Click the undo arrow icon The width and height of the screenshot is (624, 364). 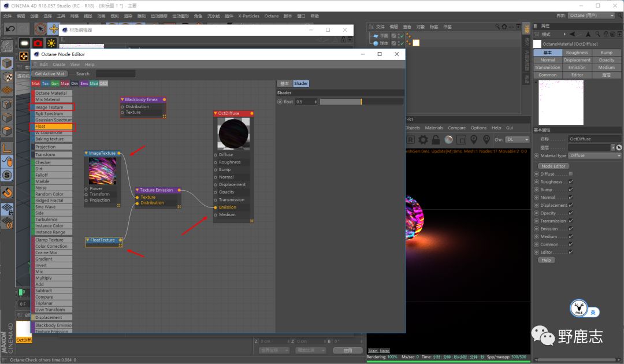tap(10, 28)
